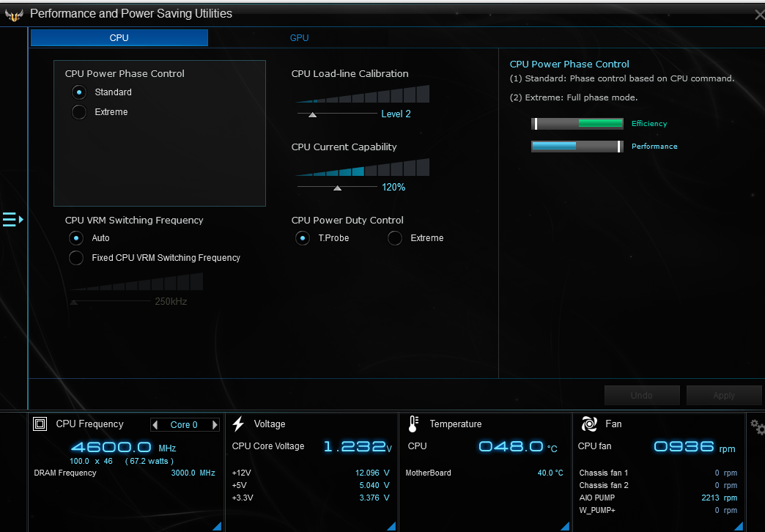Screen dimensions: 765x532
Task: Select Extreme CPU Power Phase Control
Action: tap(79, 112)
